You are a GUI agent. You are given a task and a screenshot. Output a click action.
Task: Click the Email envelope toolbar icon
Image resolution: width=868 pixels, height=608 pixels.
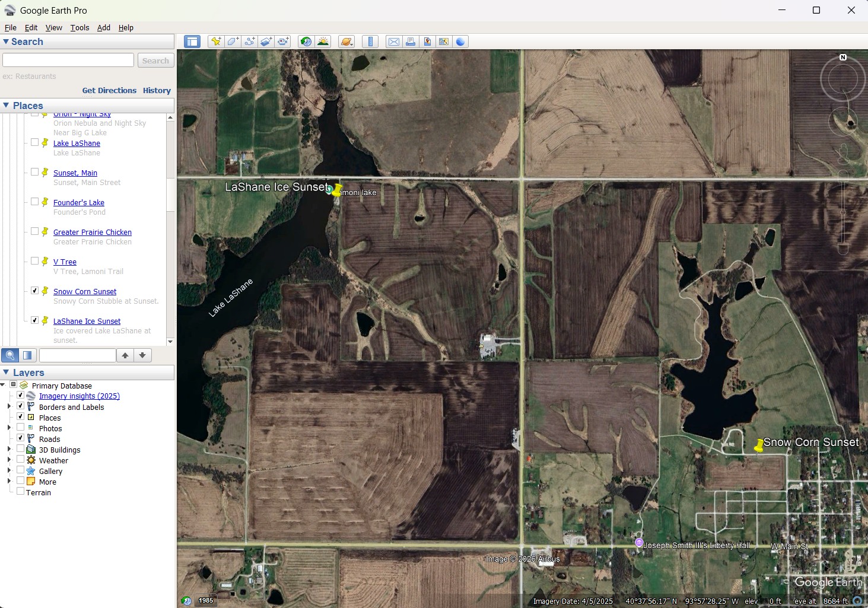[393, 42]
